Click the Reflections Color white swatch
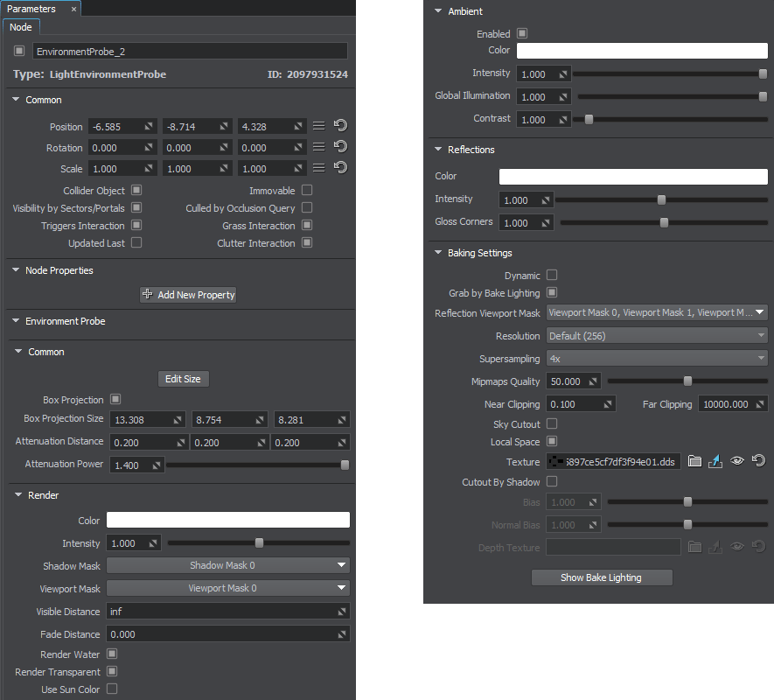 tap(632, 177)
